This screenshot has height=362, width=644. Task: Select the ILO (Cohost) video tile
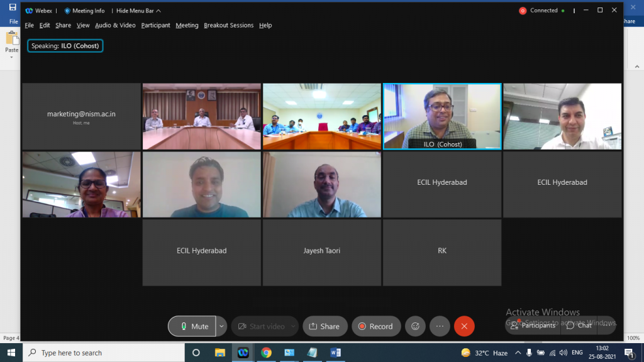click(x=442, y=116)
